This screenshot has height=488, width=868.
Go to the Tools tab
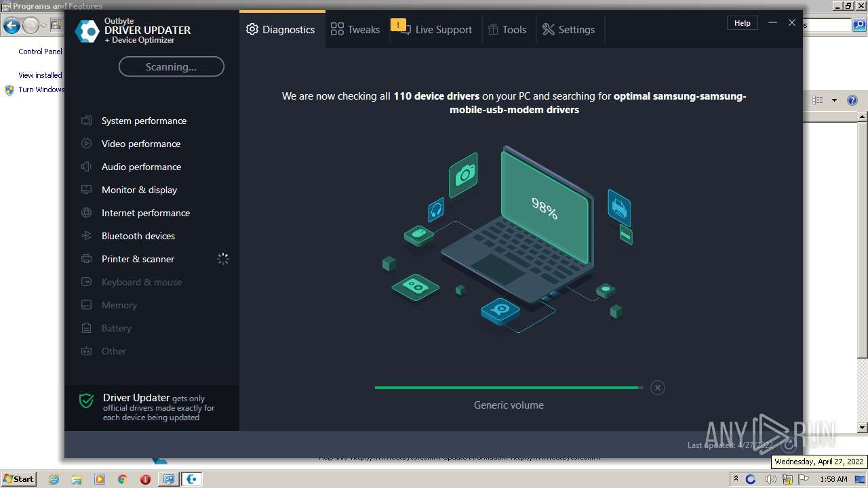point(507,29)
